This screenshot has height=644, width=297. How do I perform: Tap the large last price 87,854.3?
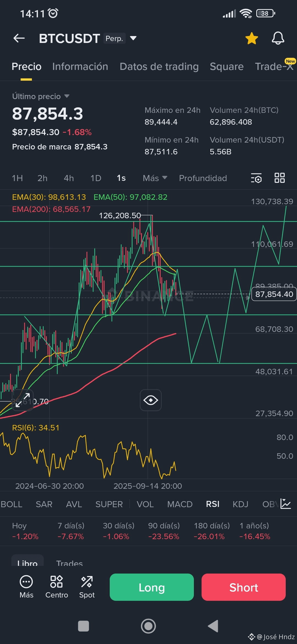pos(48,113)
